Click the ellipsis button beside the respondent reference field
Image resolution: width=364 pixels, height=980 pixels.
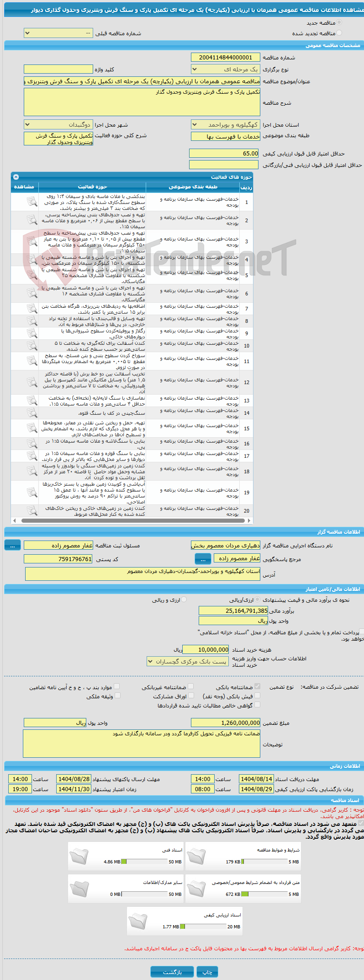tap(203, 559)
